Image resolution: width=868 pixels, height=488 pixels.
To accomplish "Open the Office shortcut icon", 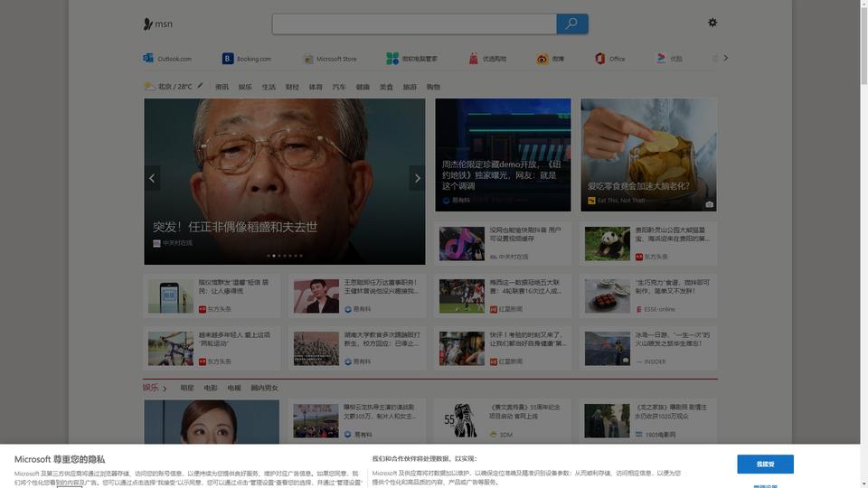I will tap(600, 58).
